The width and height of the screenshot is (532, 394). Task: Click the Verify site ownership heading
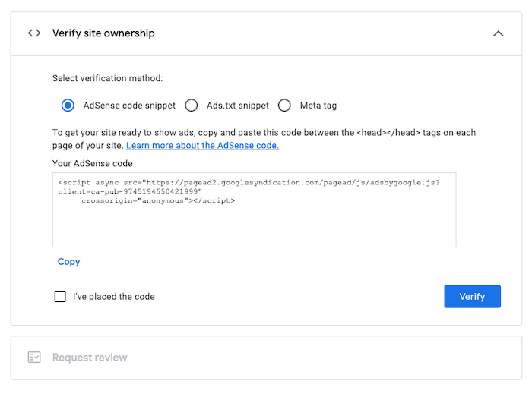point(103,33)
